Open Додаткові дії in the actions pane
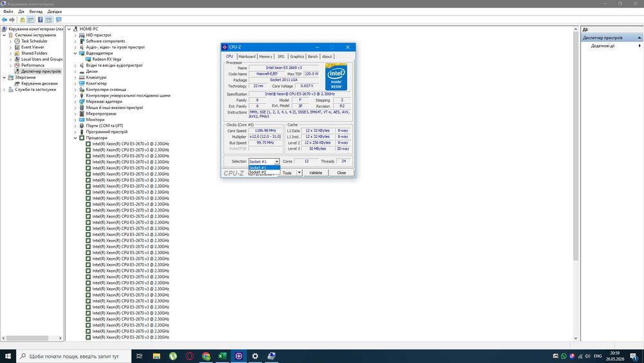The width and height of the screenshot is (644, 363). pyautogui.click(x=603, y=46)
